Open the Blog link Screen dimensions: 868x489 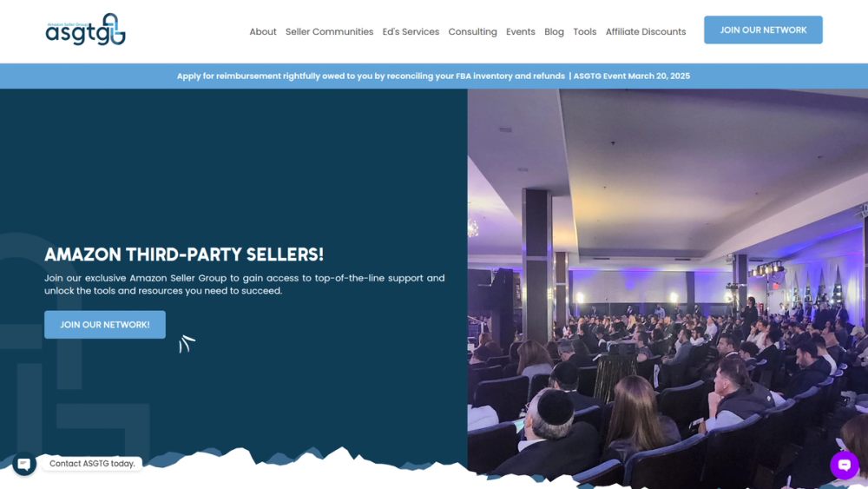(x=554, y=31)
